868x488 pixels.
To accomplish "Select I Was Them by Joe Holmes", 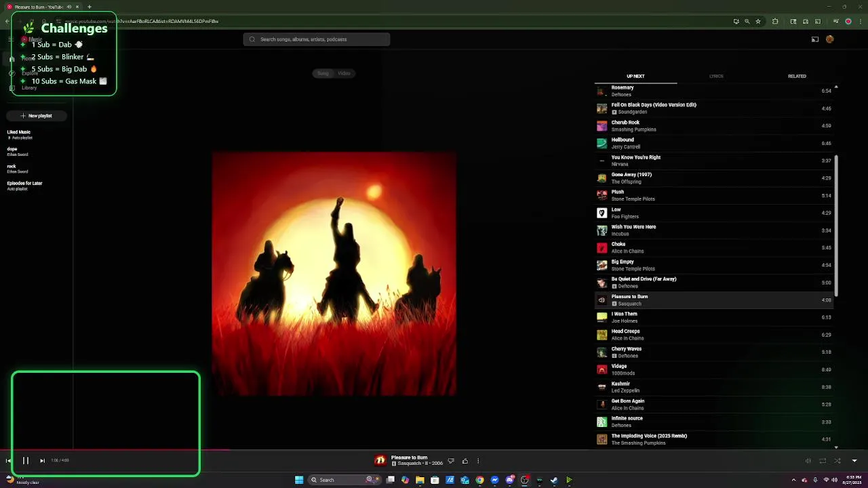I will tap(715, 317).
